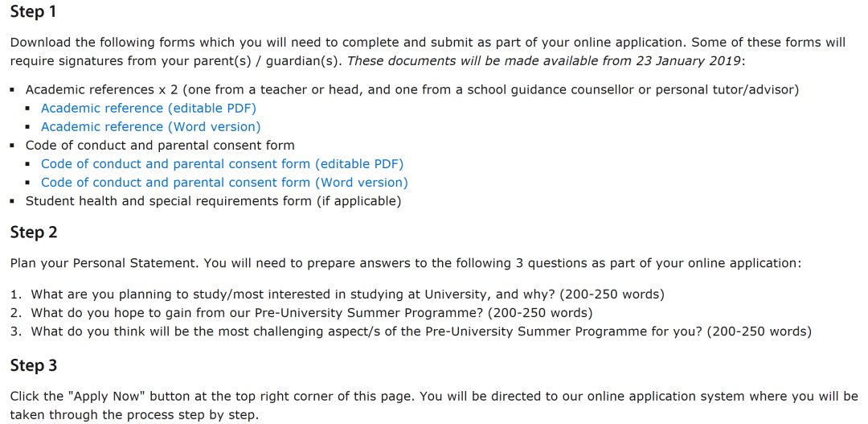Download Code of conduct form (editable PDF)

pos(222,164)
